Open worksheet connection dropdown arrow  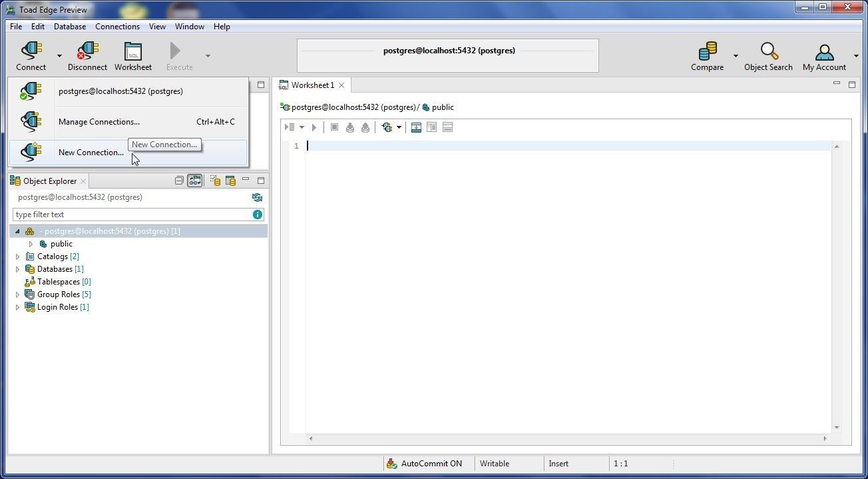399,127
